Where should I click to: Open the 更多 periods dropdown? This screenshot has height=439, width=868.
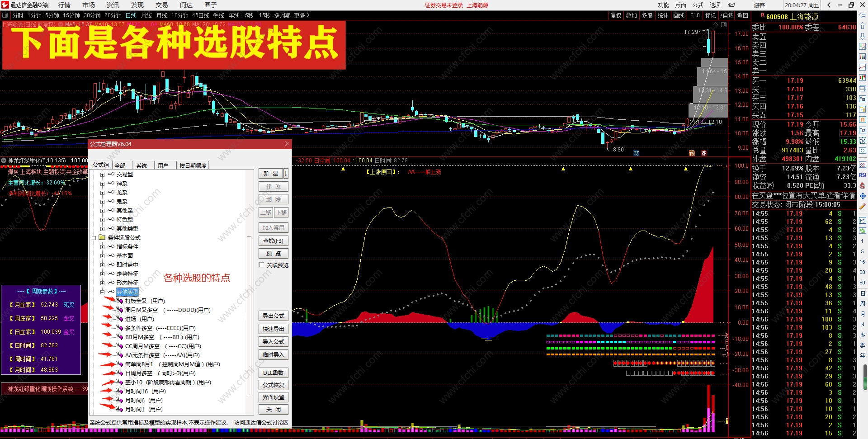click(302, 15)
